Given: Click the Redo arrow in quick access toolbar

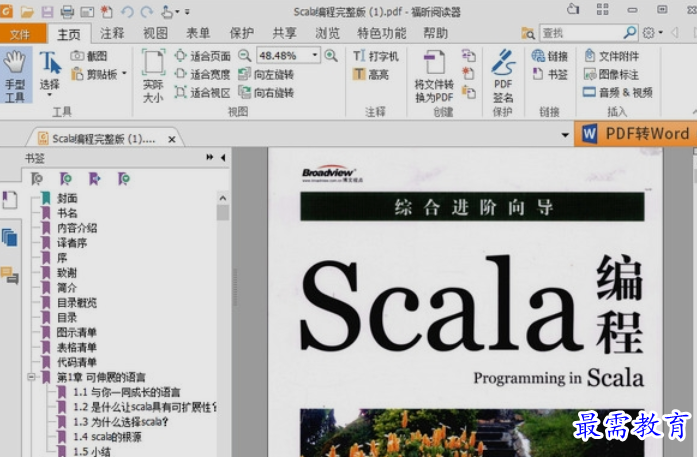Looking at the screenshot, I should click(147, 12).
